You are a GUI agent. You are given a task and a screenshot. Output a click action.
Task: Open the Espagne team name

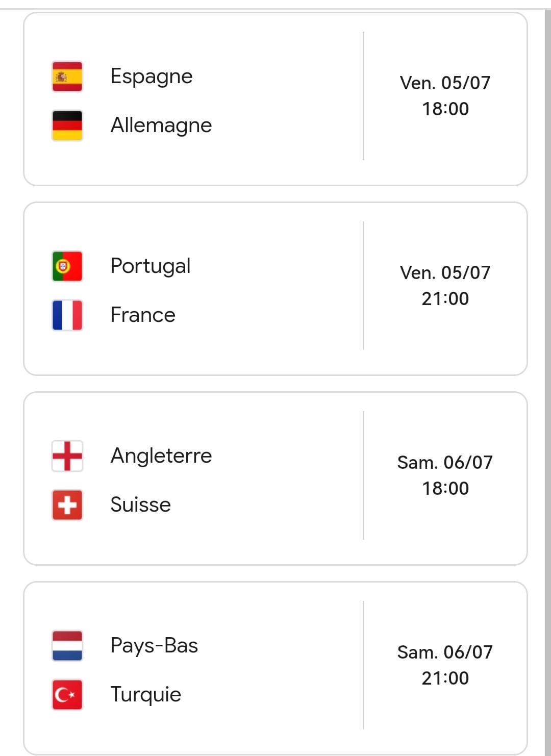click(152, 77)
